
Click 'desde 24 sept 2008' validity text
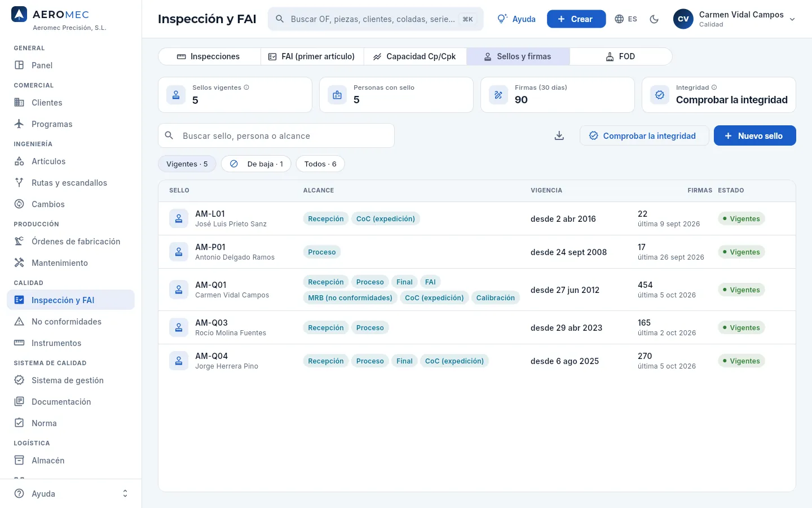pyautogui.click(x=568, y=252)
